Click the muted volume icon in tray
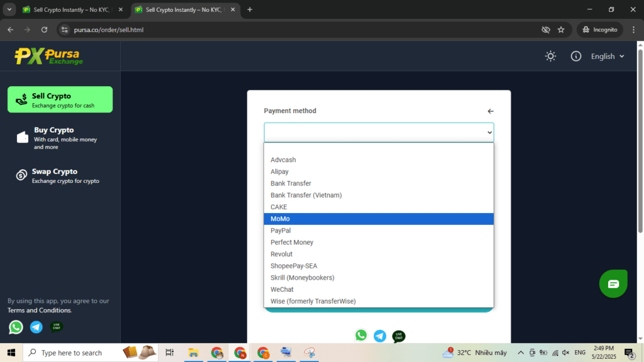 (565, 353)
